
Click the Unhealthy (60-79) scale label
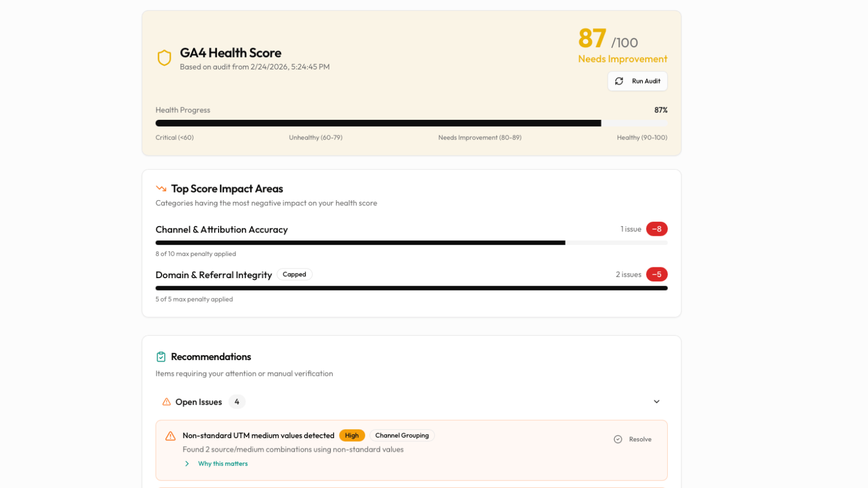[316, 138]
